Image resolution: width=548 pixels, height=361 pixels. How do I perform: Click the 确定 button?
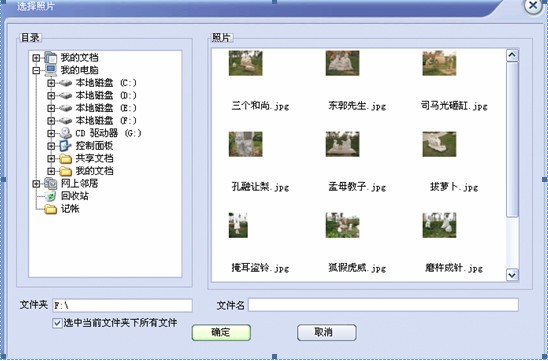click(x=221, y=332)
